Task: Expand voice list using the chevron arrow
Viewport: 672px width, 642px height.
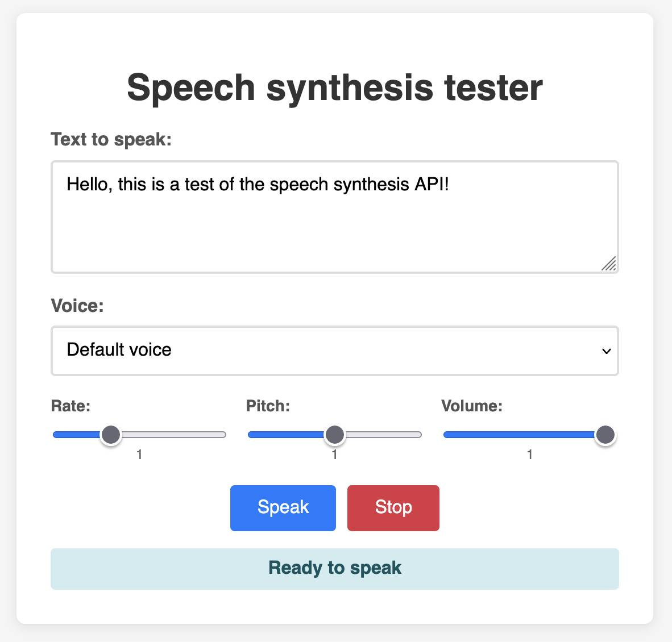Action: coord(605,351)
